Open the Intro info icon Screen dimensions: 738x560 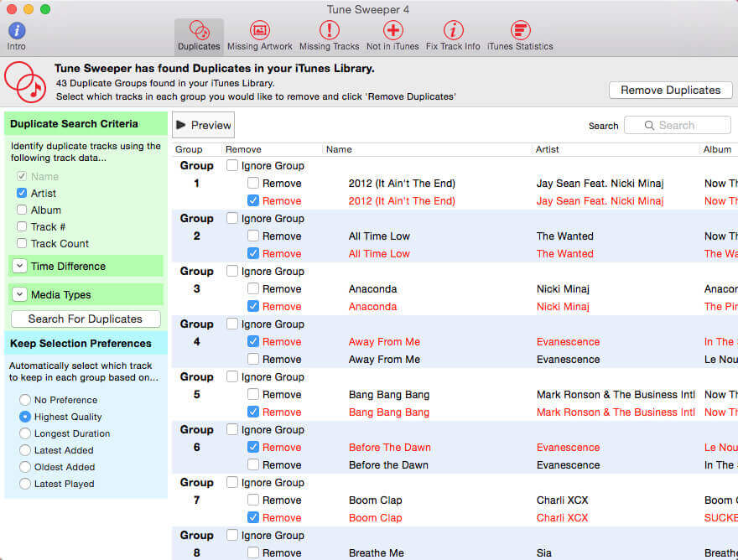tap(17, 31)
